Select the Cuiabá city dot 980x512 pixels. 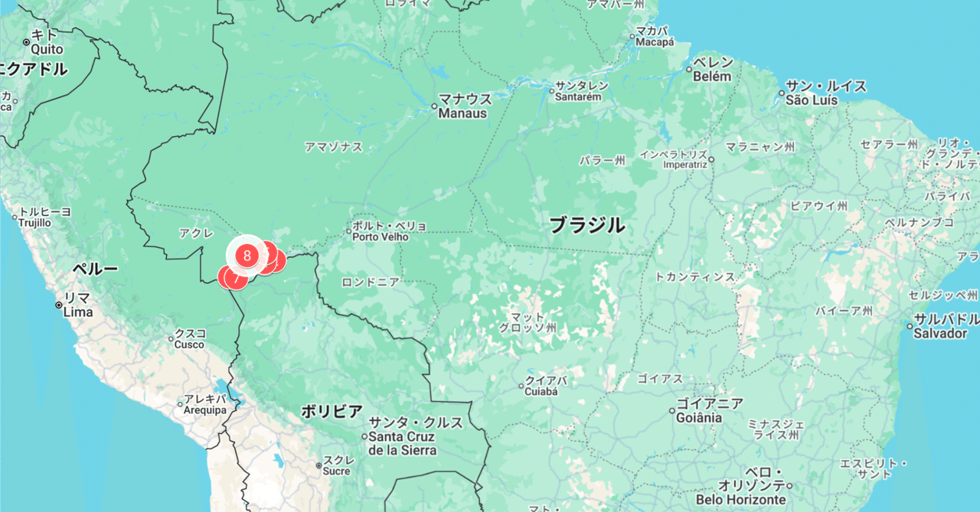(521, 385)
